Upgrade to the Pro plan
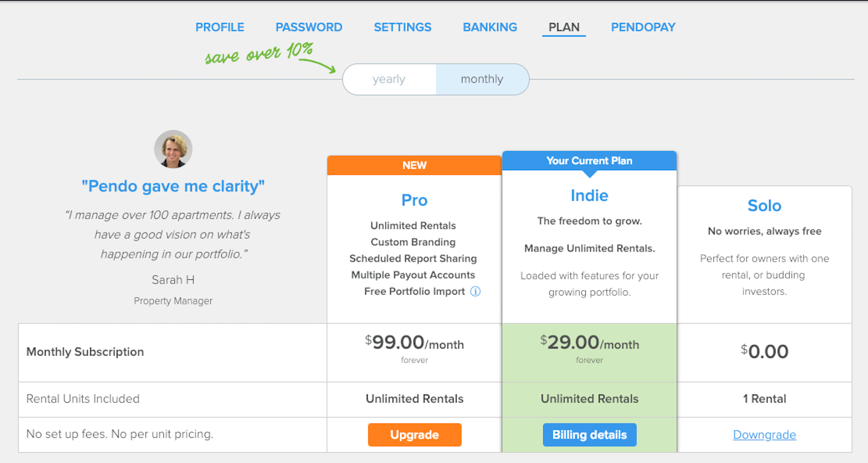868x463 pixels. 414,435
